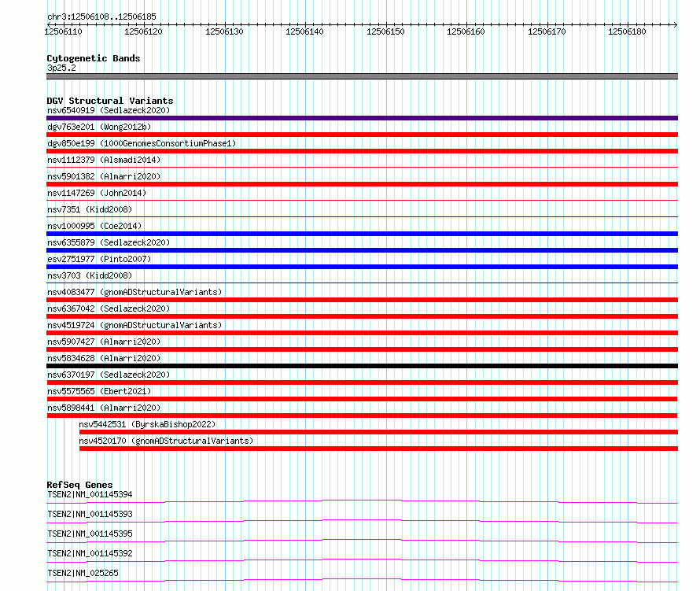Open variant nsv7351 (Kidd2008)
Image resolution: width=700 pixels, height=591 pixels.
click(x=90, y=209)
